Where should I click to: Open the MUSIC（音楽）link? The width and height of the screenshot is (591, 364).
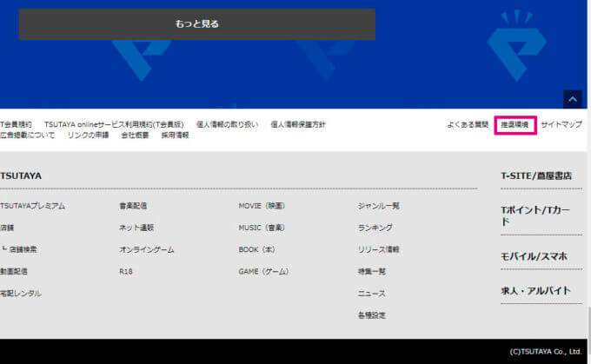click(x=262, y=228)
